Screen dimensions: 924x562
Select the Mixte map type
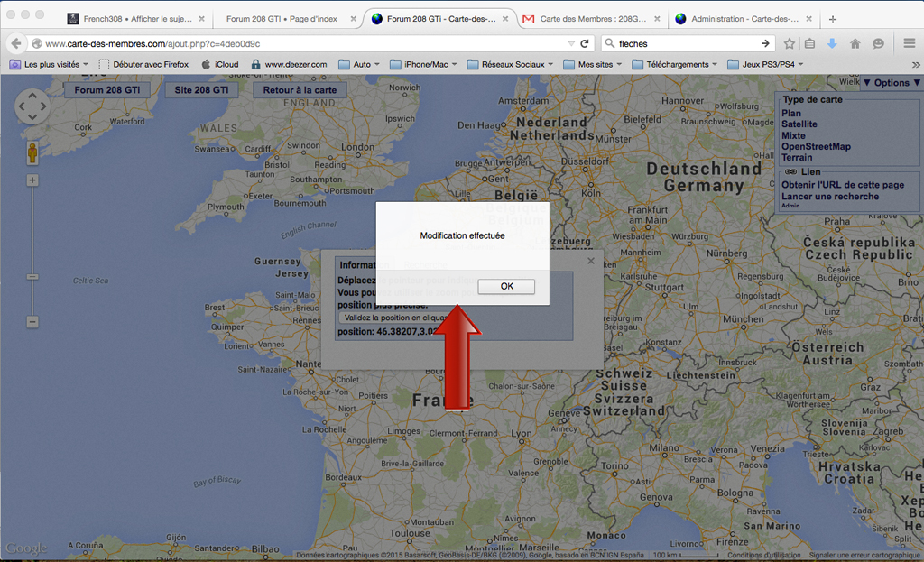793,135
